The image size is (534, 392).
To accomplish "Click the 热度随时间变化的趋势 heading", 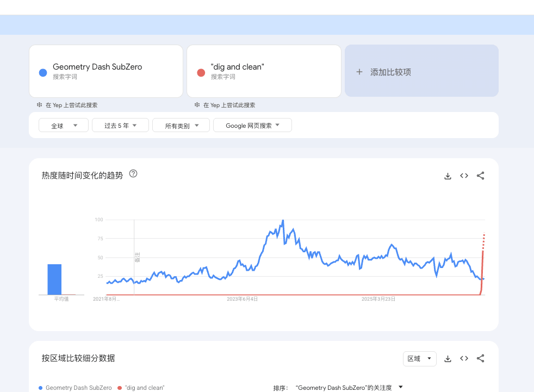I will pyautogui.click(x=82, y=176).
